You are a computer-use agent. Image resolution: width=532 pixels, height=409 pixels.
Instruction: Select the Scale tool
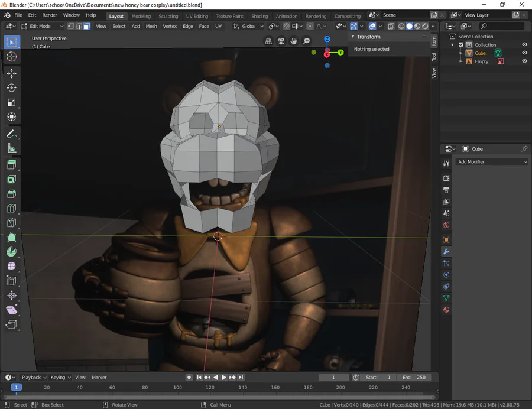coord(12,102)
